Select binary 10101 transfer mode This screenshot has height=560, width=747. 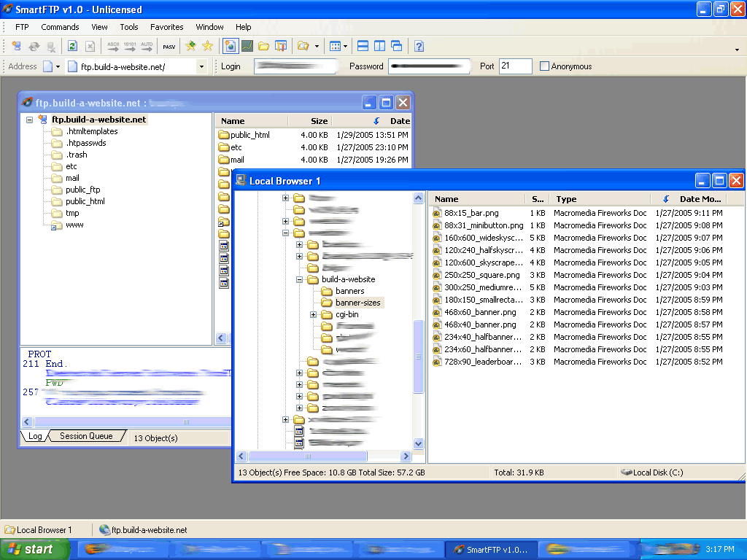[x=130, y=46]
